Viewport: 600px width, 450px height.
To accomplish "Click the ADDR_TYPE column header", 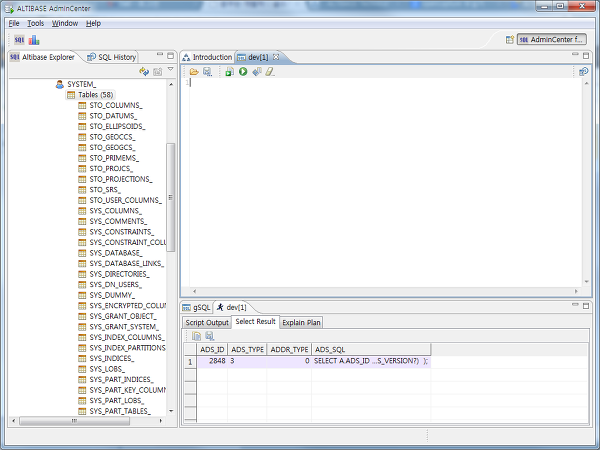I will point(289,349).
